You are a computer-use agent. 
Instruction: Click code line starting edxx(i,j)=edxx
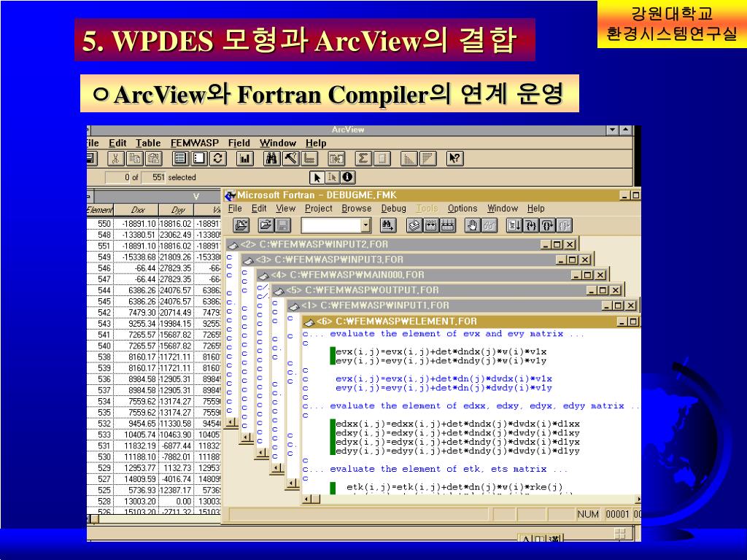pos(458,424)
